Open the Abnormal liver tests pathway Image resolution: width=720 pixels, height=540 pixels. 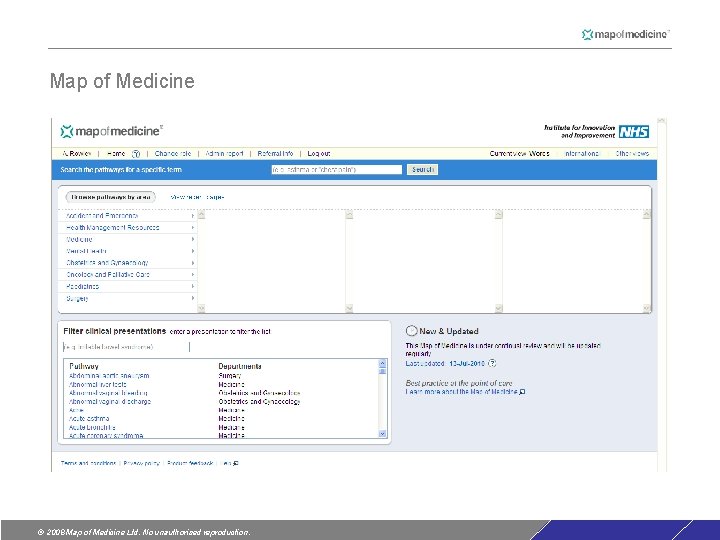[x=97, y=384]
